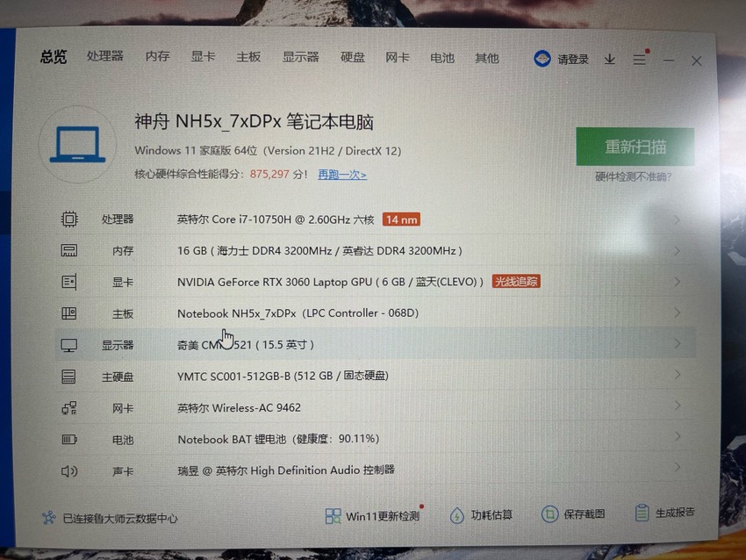
Task: Open the 电池 tab in top bar
Action: point(442,58)
